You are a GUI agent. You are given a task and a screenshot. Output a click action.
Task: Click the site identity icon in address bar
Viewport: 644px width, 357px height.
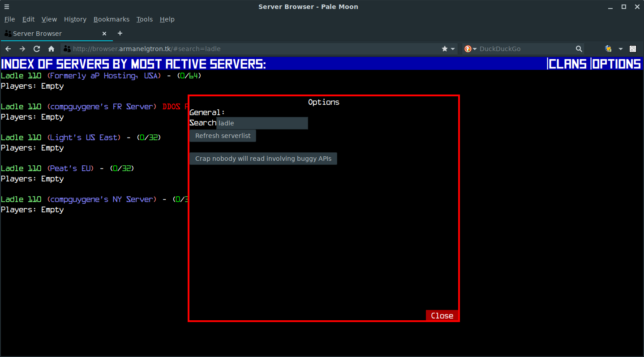click(x=67, y=49)
